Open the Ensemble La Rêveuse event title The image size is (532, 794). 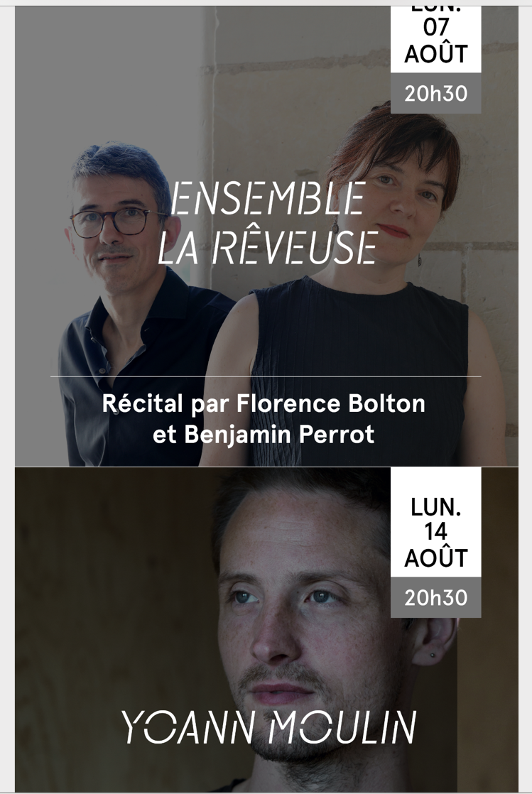(x=268, y=223)
